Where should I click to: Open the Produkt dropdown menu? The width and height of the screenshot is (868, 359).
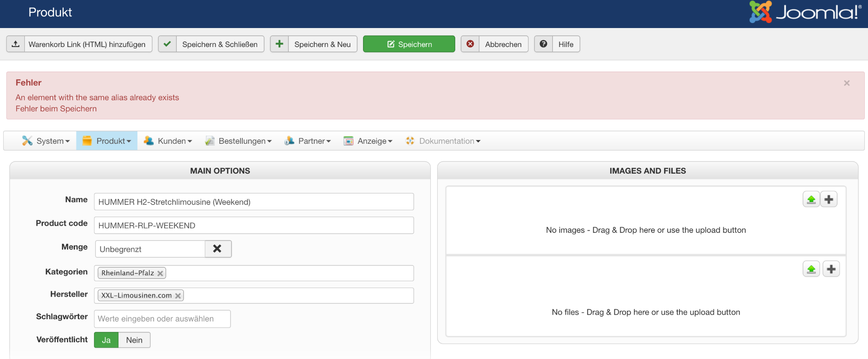tap(107, 141)
